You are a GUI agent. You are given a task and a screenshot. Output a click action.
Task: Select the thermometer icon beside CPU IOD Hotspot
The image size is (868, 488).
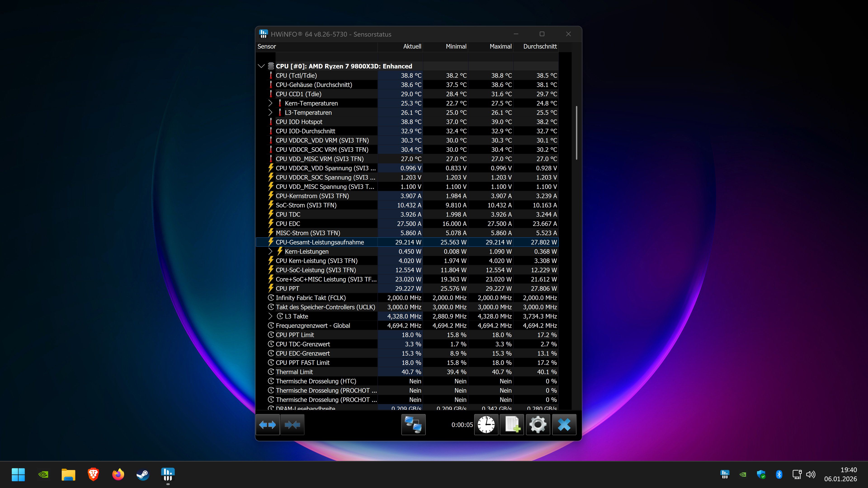click(x=271, y=122)
